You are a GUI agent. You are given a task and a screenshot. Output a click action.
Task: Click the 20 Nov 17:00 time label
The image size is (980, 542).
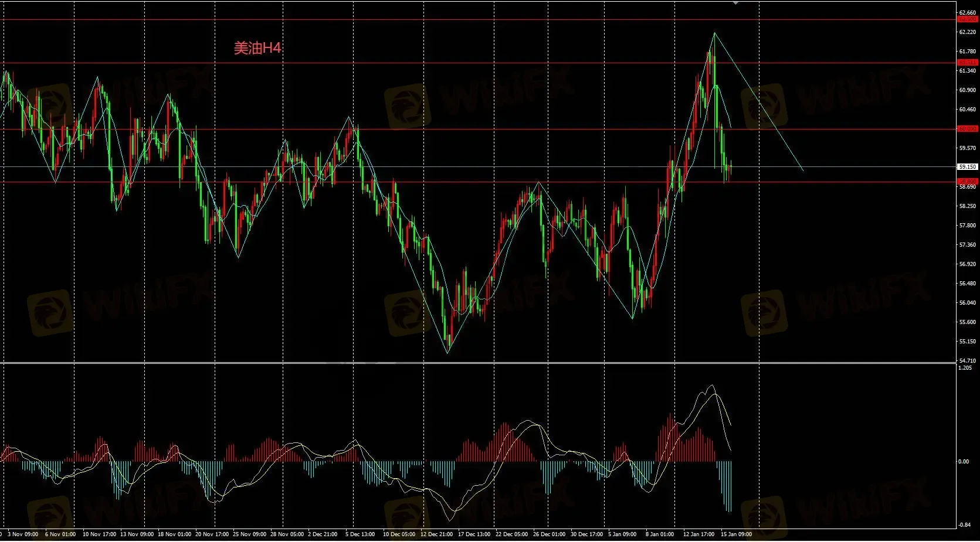pos(212,534)
